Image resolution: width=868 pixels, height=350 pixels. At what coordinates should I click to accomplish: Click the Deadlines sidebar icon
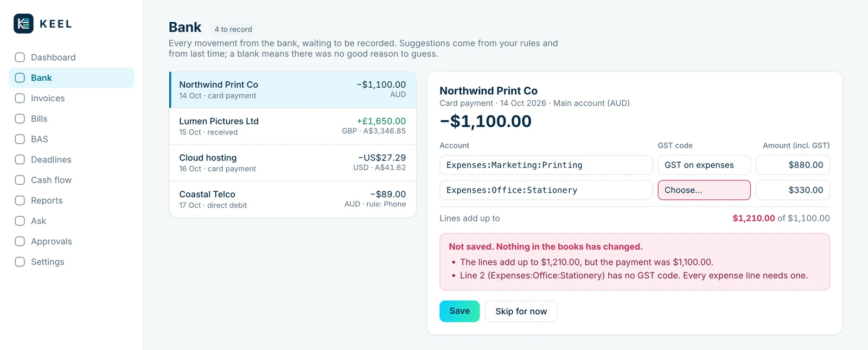(20, 159)
